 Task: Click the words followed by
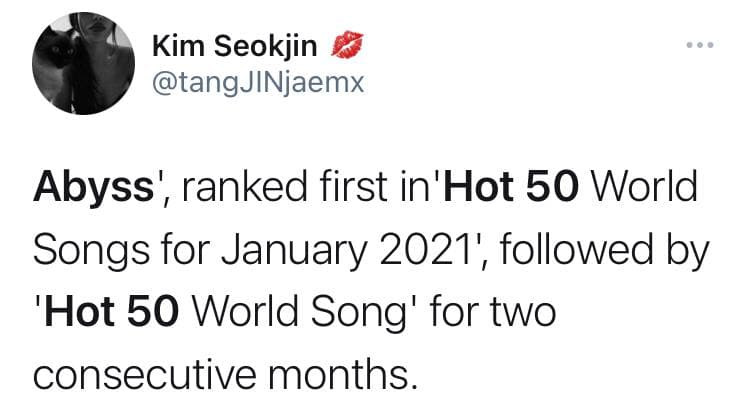[605, 250]
